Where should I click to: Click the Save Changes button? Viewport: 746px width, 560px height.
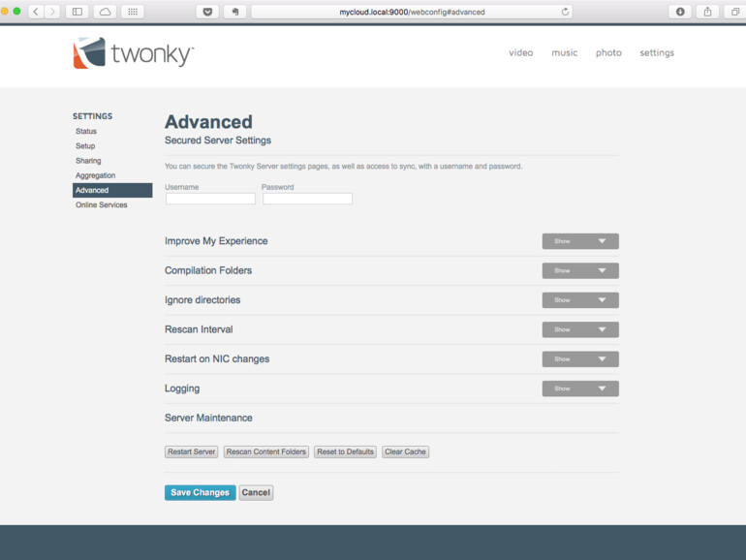click(200, 492)
